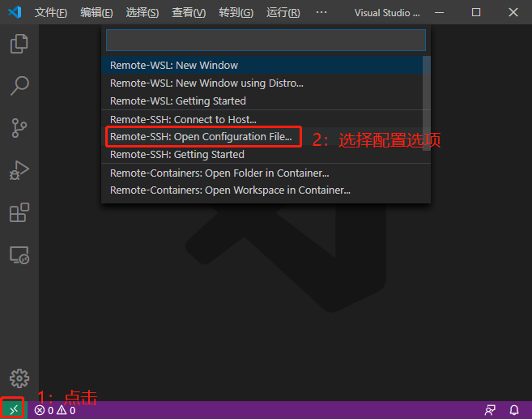Close the Visual Studio window
Viewport: 532px width, 419px height.
pyautogui.click(x=513, y=13)
